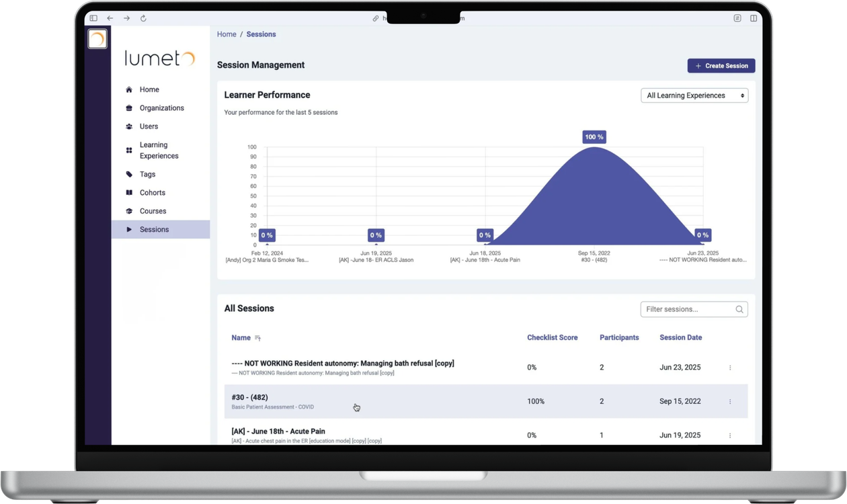Open Organizations in the sidebar menu
Image resolution: width=847 pixels, height=504 pixels.
(x=161, y=108)
